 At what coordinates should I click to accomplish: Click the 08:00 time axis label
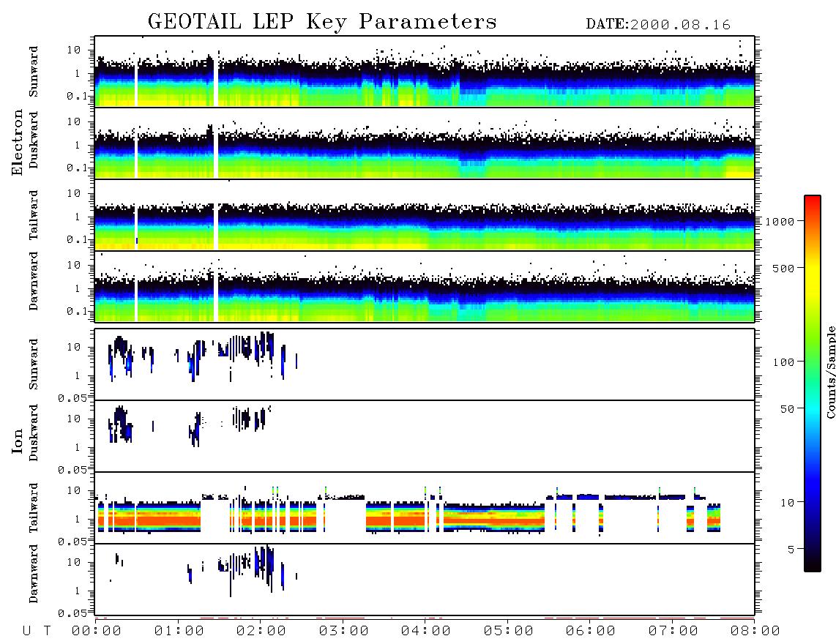pos(755,632)
